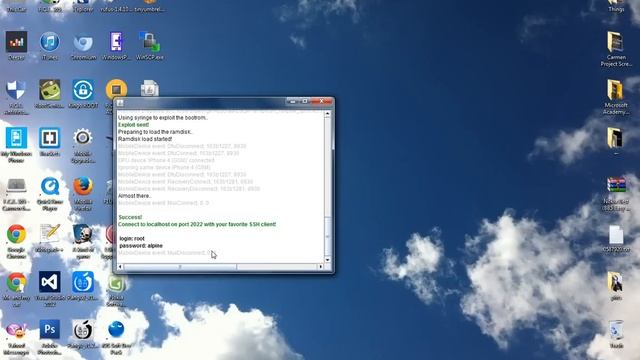
Task: Maximize the SSH ramdisk tool window
Action: [x=304, y=101]
